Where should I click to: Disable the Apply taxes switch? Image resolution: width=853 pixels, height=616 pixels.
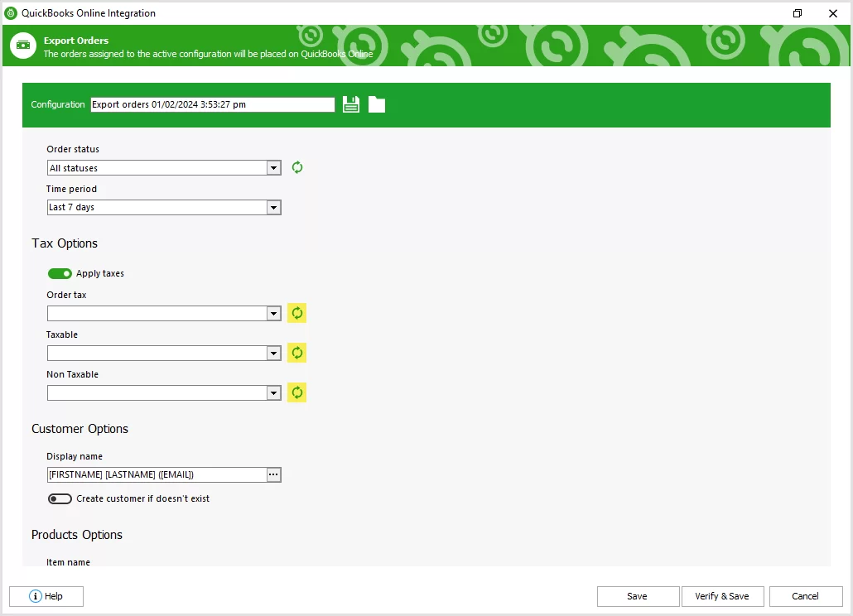coord(60,273)
